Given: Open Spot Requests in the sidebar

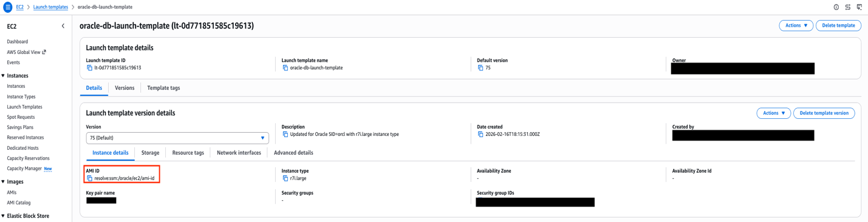Looking at the screenshot, I should [21, 117].
